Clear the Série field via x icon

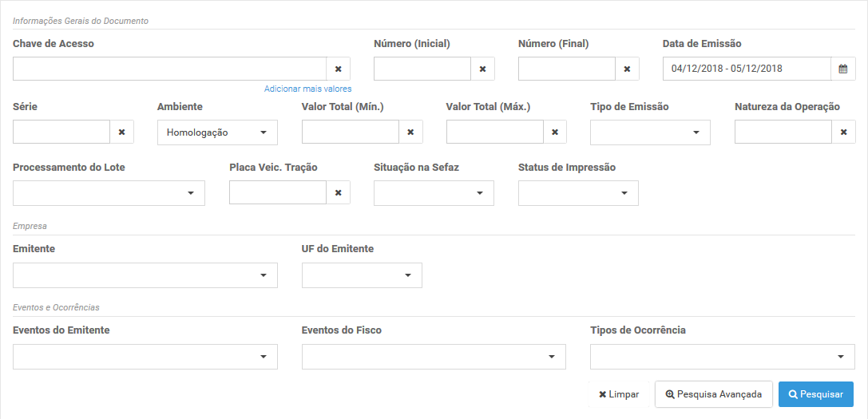click(x=122, y=132)
